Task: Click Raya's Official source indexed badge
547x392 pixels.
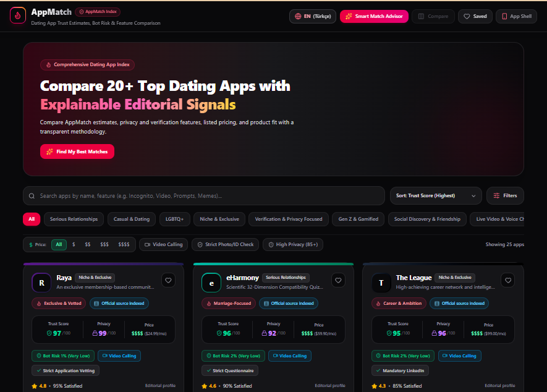Action: point(119,304)
